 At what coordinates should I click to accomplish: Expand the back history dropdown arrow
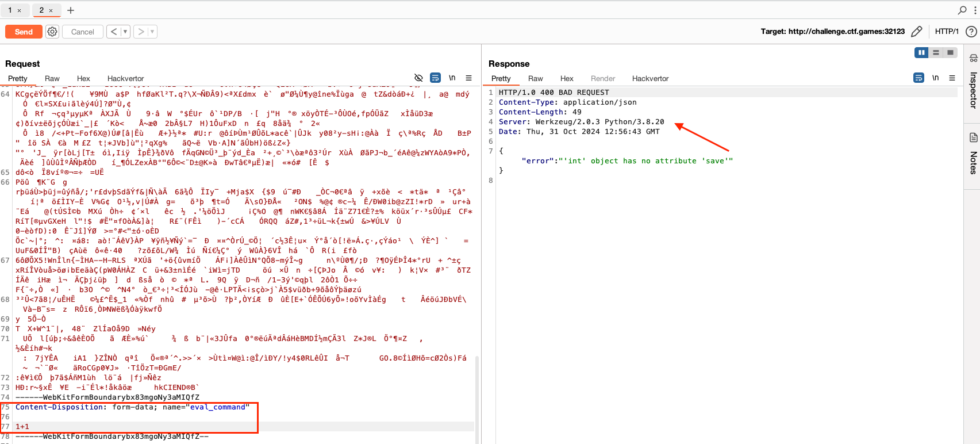click(125, 32)
